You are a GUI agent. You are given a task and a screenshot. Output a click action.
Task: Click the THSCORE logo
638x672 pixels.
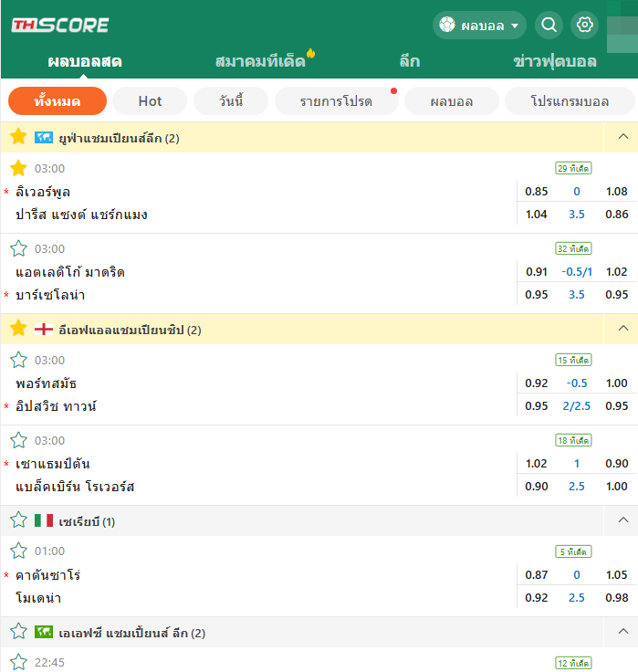click(x=60, y=25)
